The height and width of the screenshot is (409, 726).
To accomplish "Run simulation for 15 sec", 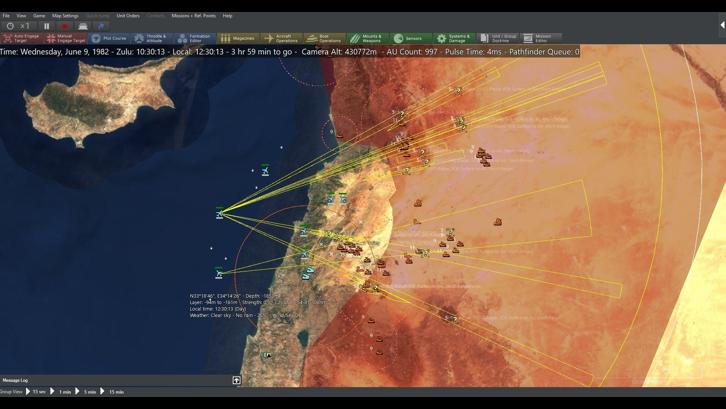I will pyautogui.click(x=36, y=392).
